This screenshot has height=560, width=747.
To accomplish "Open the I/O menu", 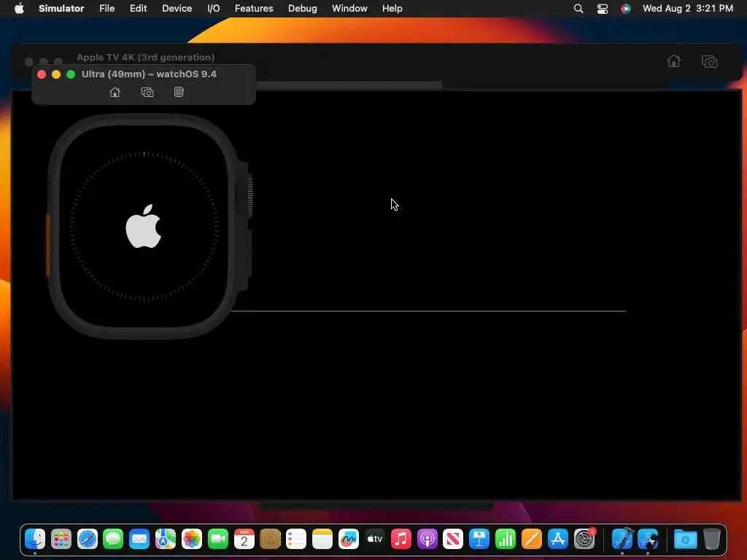I will click(x=214, y=9).
